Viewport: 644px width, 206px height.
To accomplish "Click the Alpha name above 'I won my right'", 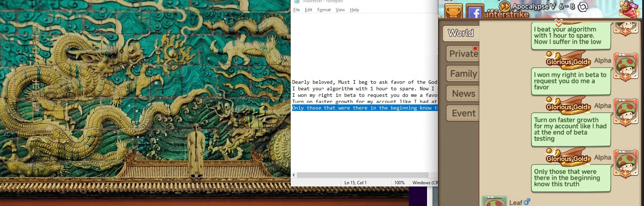I will (603, 61).
